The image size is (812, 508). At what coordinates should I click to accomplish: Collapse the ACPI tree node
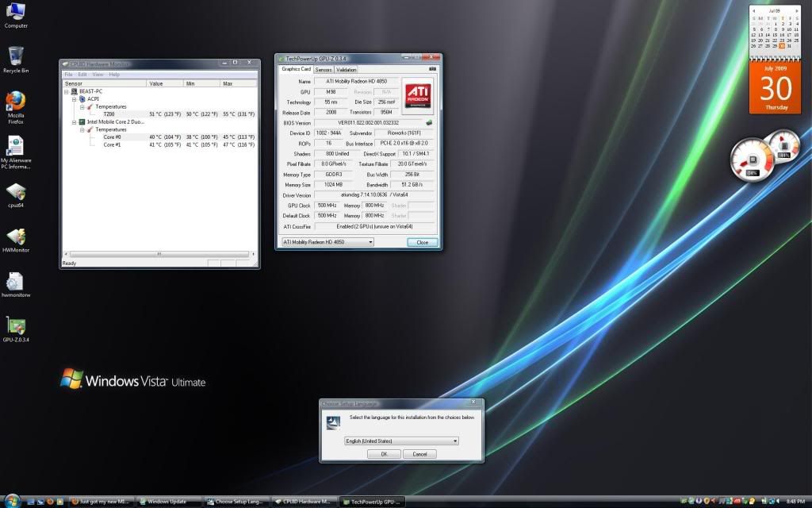point(74,99)
